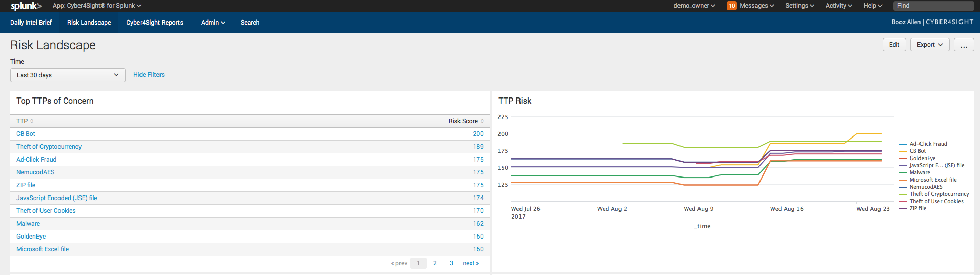Click the next page link
The height and width of the screenshot is (275, 980).
pyautogui.click(x=471, y=263)
